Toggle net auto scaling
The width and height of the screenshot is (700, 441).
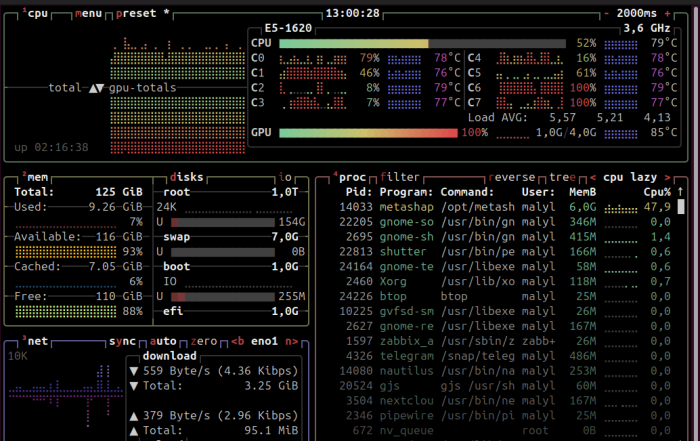pos(164,341)
